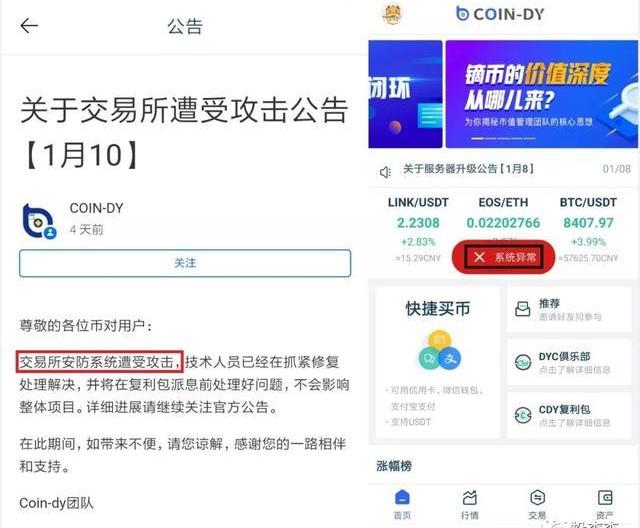The width and height of the screenshot is (640, 528).
Task: Tap the 推荐 invite icon
Action: point(522,309)
